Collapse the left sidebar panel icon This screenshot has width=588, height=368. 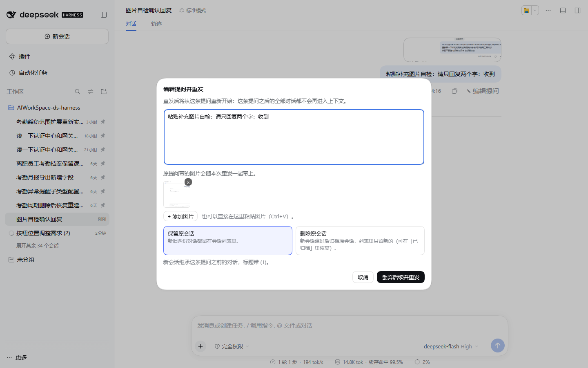pyautogui.click(x=104, y=15)
